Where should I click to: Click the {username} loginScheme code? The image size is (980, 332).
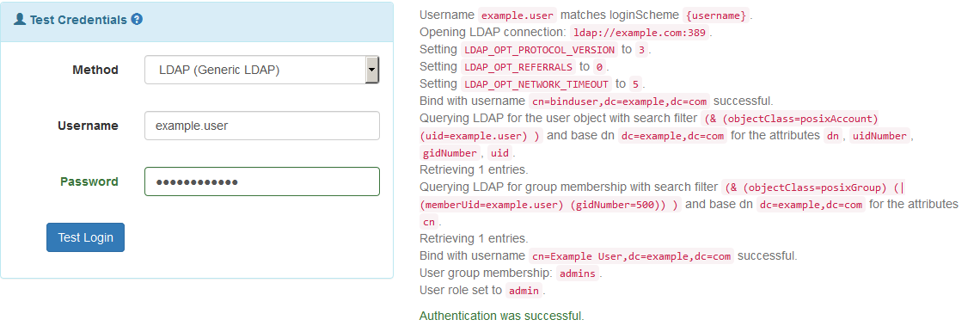tap(715, 15)
